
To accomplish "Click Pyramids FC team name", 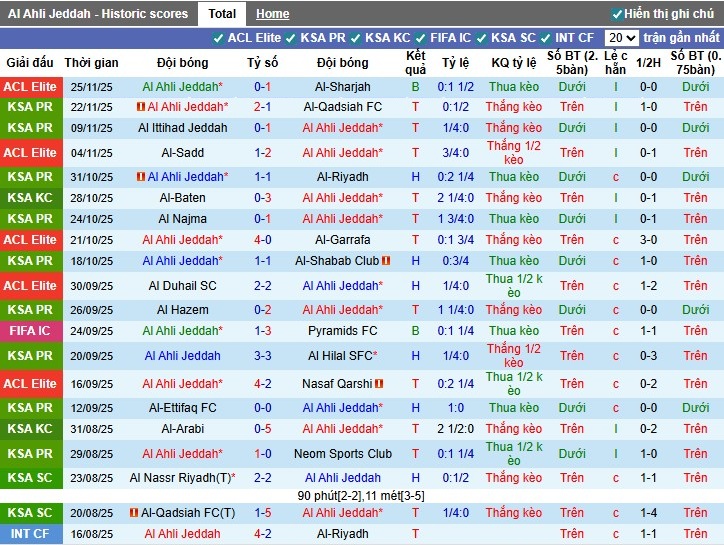I will point(342,331).
